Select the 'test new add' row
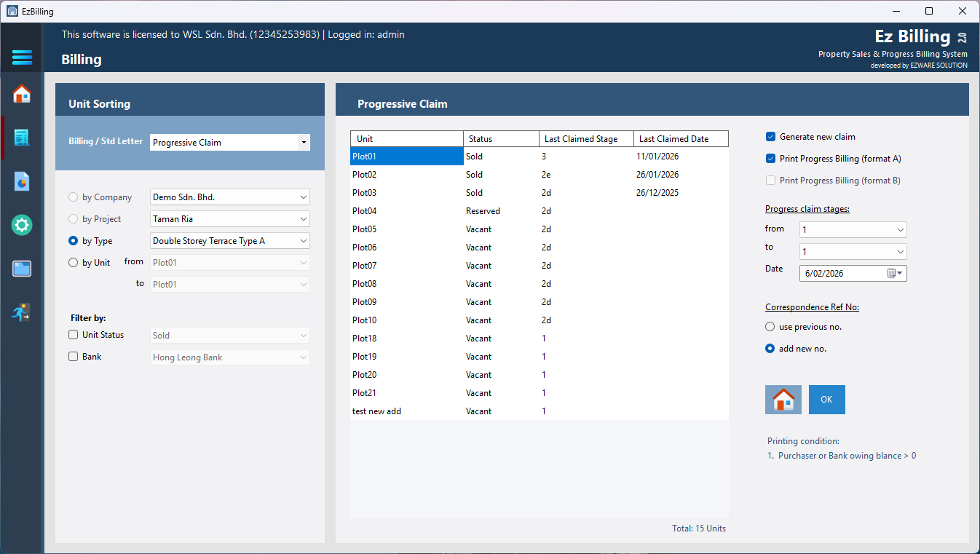The height and width of the screenshot is (554, 980). pos(540,411)
